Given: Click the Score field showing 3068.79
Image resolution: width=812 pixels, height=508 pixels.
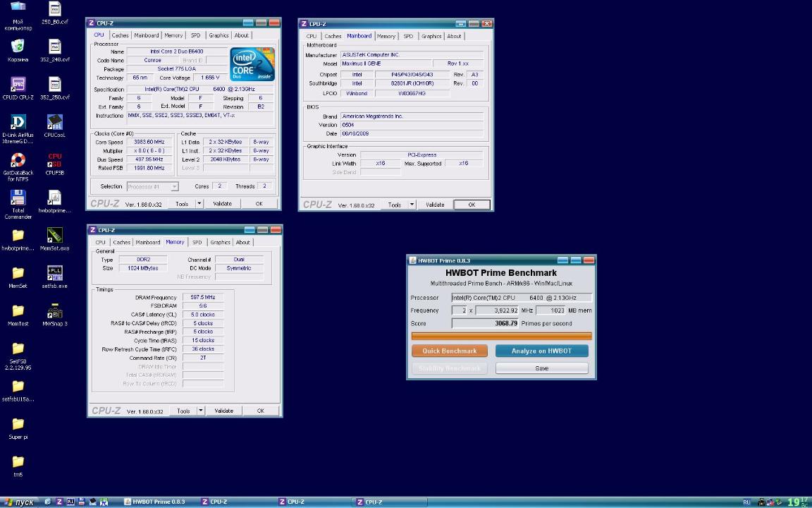Looking at the screenshot, I should pyautogui.click(x=485, y=323).
